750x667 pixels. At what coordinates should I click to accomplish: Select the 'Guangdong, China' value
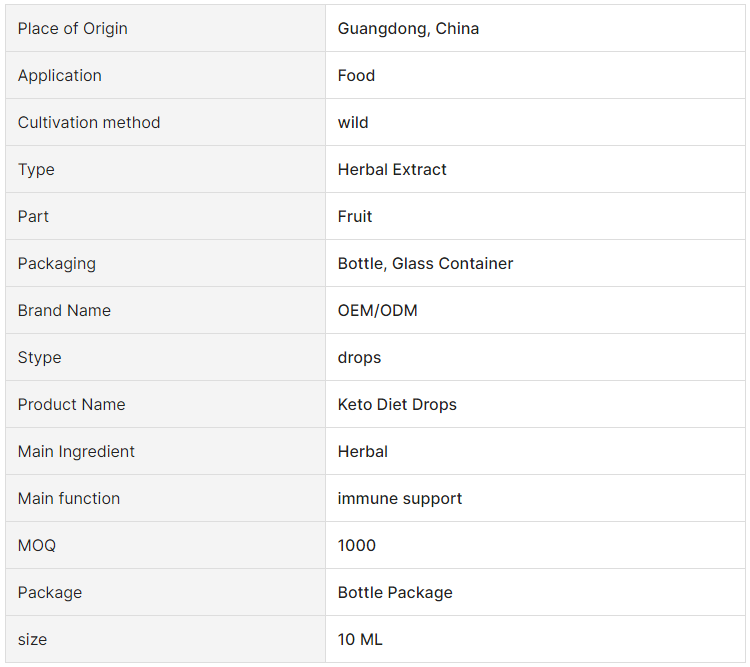pos(408,29)
